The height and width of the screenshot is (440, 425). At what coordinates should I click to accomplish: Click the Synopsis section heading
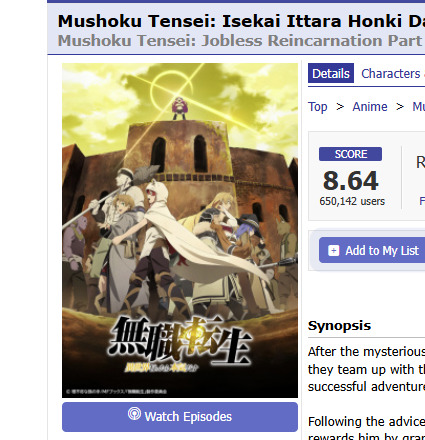339,326
